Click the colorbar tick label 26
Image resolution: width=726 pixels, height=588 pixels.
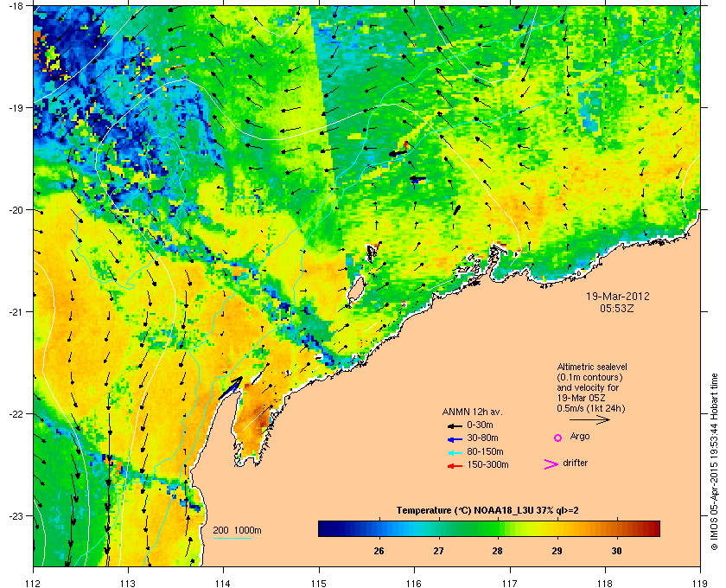click(379, 552)
